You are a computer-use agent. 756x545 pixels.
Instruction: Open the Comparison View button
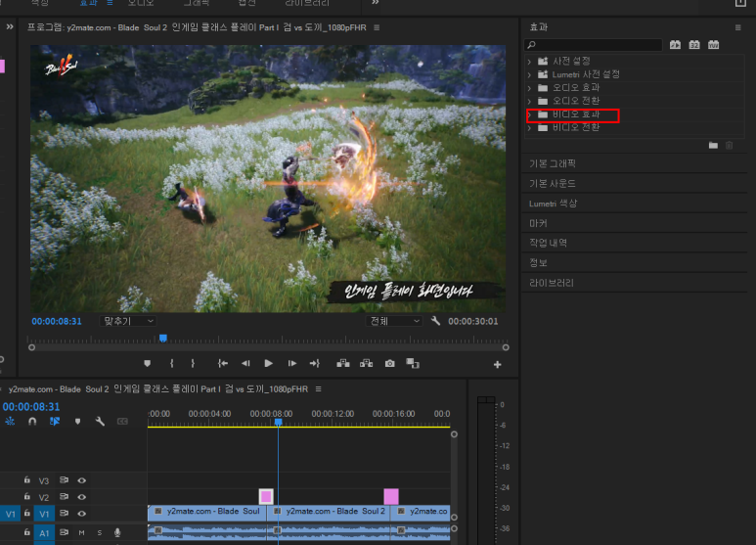[x=413, y=363]
